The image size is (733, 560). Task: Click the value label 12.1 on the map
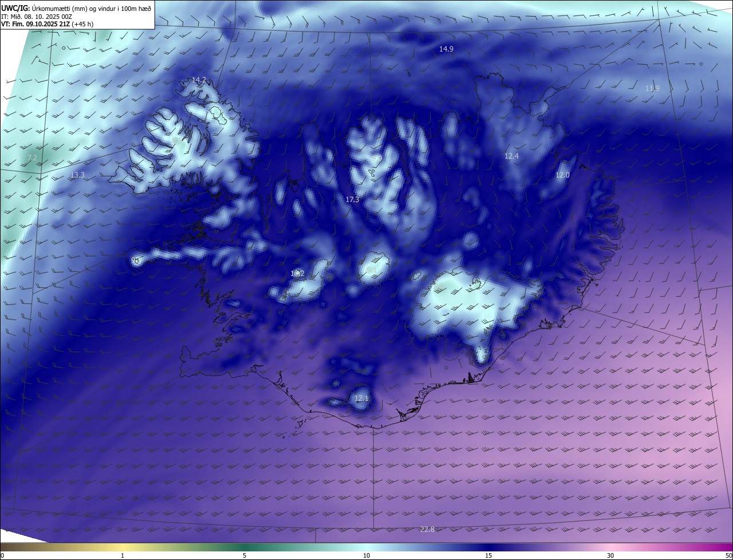click(361, 399)
